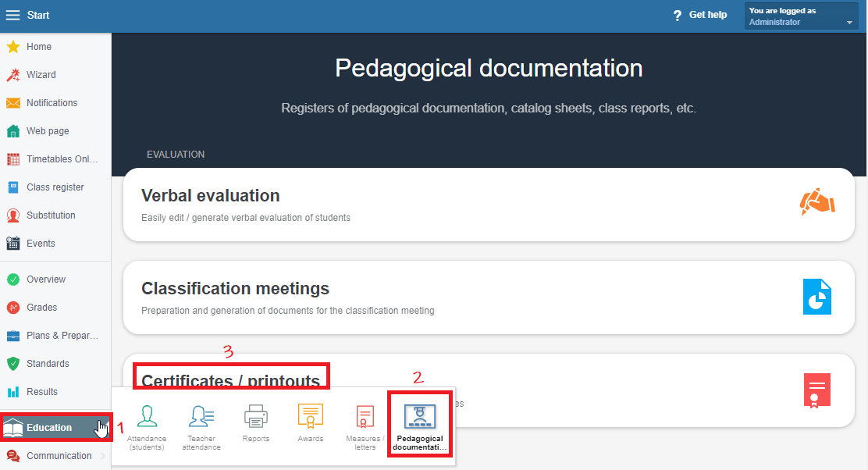Open Measures / letters icon

[365, 417]
